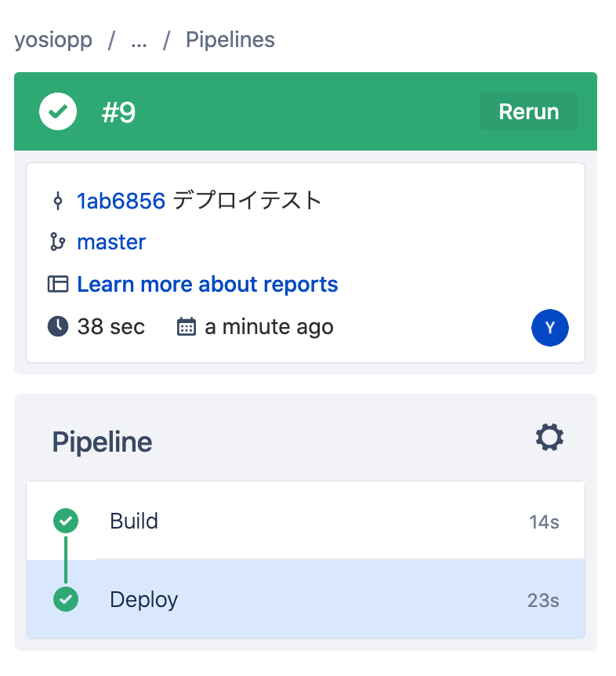616x676 pixels.
Task: Follow 'Learn more about reports' link
Action: 208,284
